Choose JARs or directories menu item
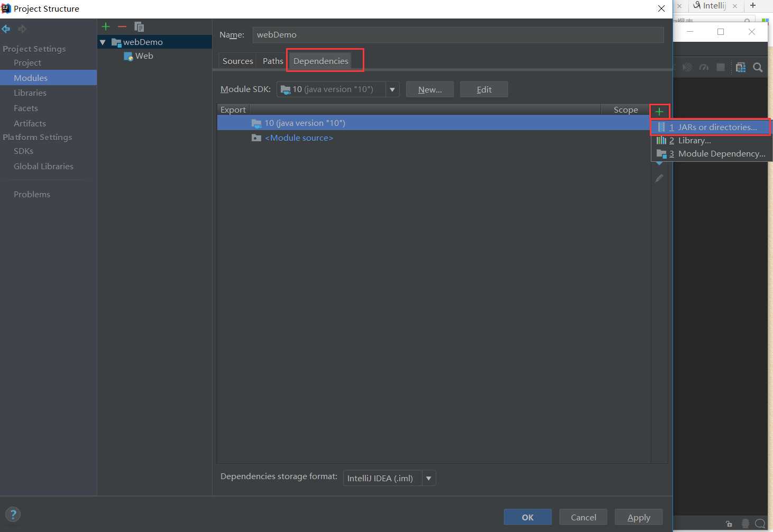 (x=711, y=127)
